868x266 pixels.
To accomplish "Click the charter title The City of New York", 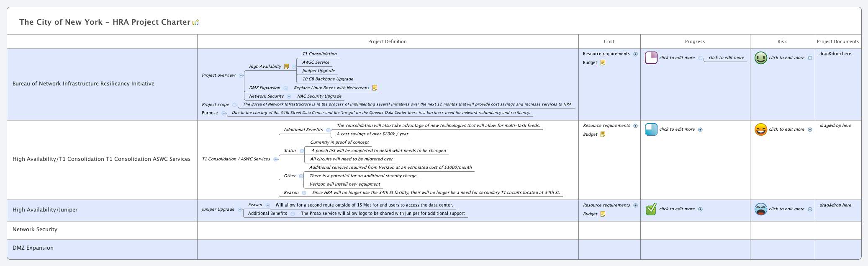I will point(105,22).
